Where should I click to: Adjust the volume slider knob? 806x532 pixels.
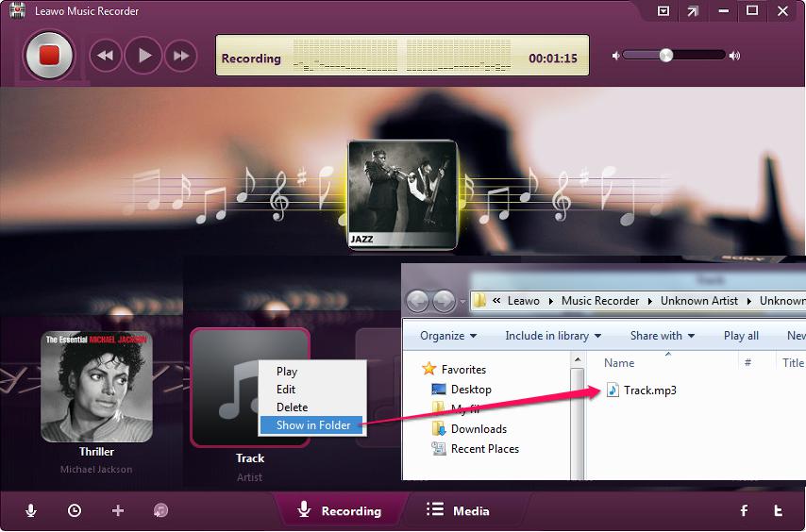665,55
